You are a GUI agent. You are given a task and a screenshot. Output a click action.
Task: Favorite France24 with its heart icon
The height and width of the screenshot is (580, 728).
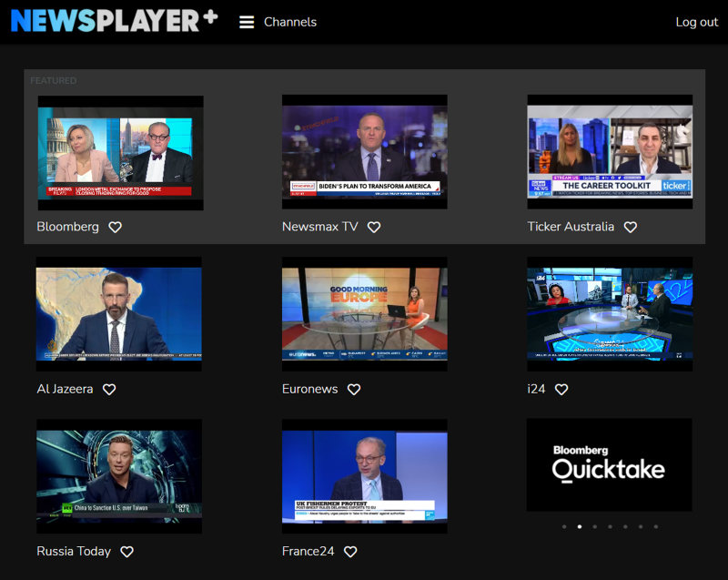(350, 552)
